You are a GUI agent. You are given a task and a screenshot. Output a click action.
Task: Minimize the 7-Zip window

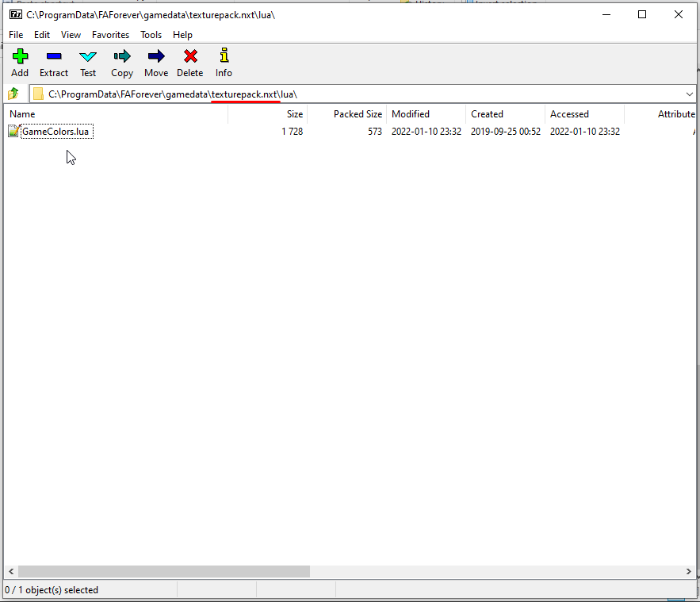(606, 15)
